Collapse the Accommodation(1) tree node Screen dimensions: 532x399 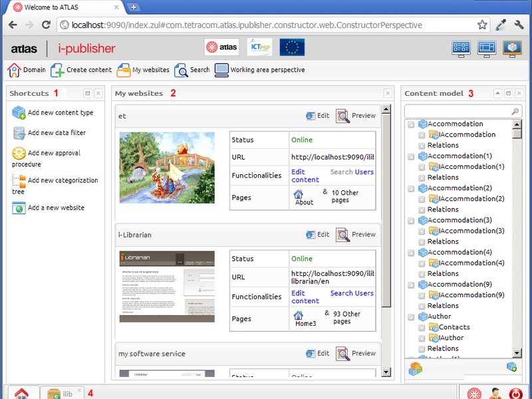[x=411, y=157]
